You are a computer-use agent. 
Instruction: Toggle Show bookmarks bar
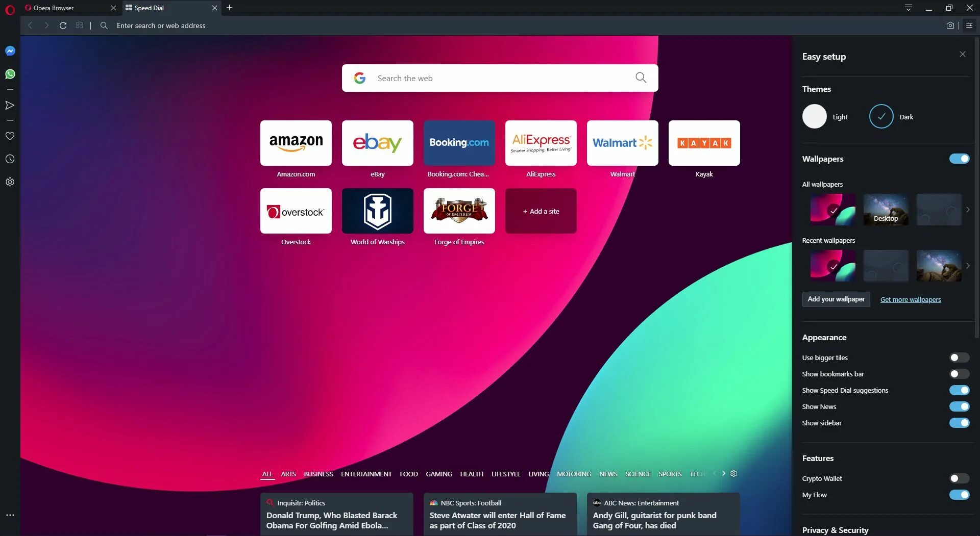pos(960,374)
